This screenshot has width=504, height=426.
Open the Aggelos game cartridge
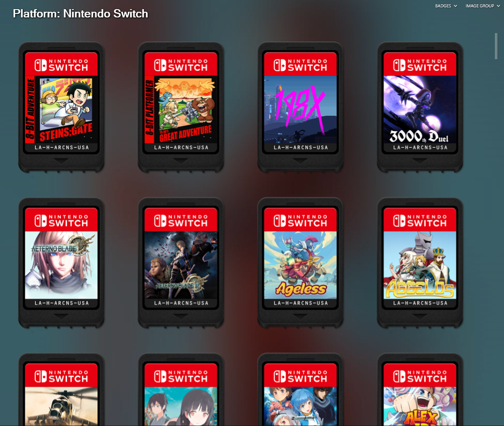[420, 263]
